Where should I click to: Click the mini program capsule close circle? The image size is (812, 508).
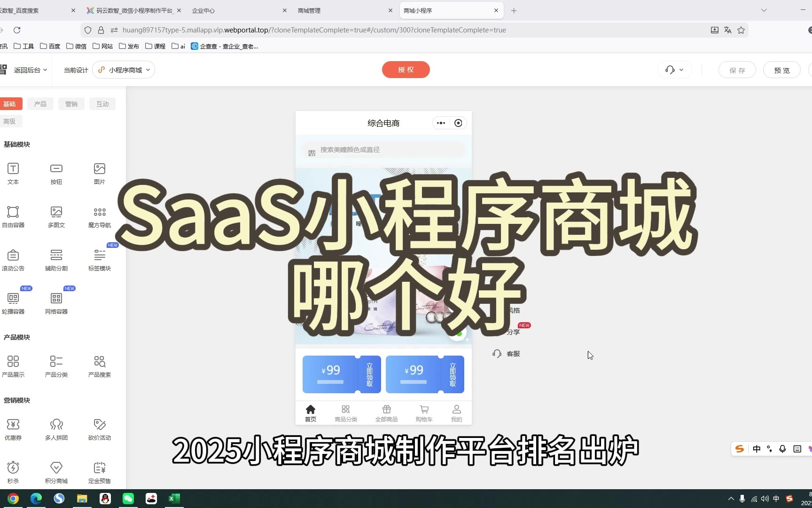pyautogui.click(x=458, y=123)
